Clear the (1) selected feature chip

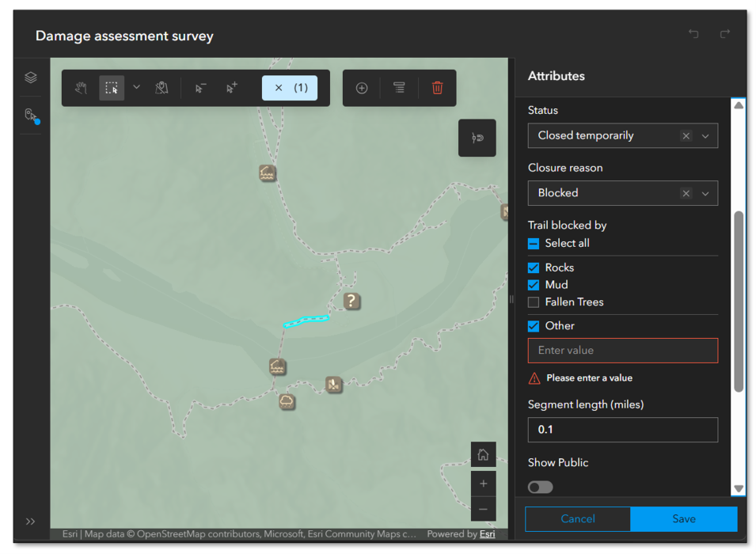tap(290, 88)
